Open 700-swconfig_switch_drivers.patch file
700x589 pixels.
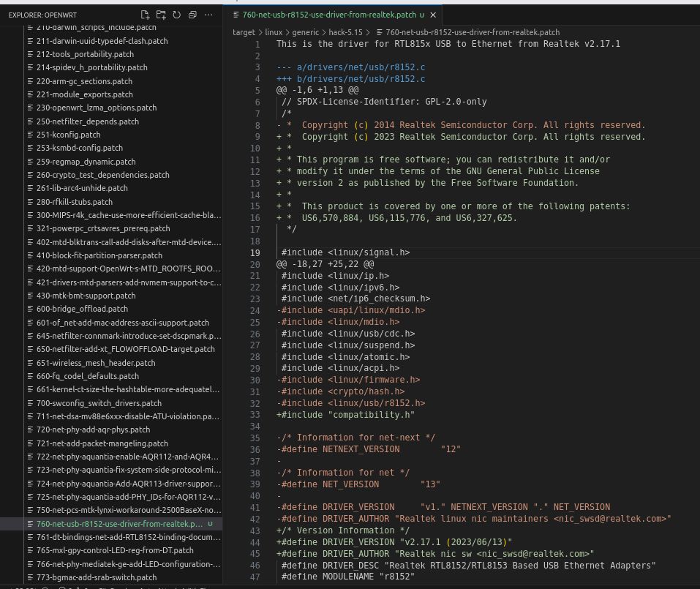[x=99, y=403]
